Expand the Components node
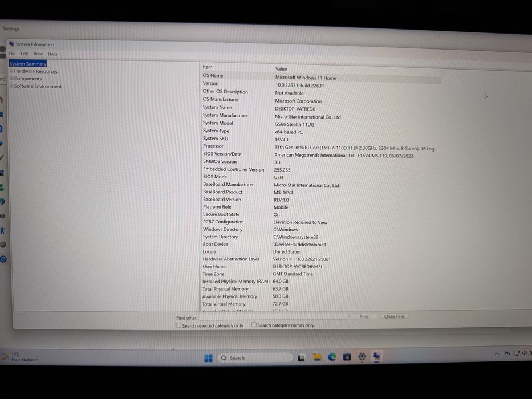532x399 pixels. pyautogui.click(x=11, y=79)
